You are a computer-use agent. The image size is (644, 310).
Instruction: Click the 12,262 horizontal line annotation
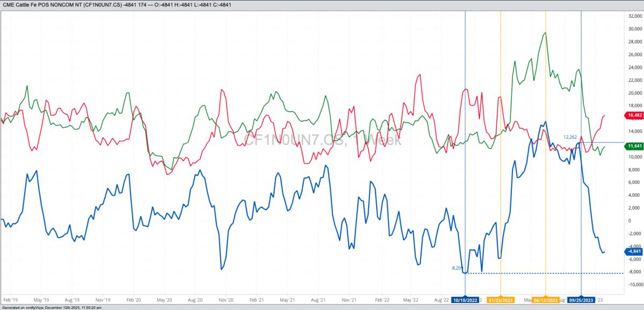570,138
